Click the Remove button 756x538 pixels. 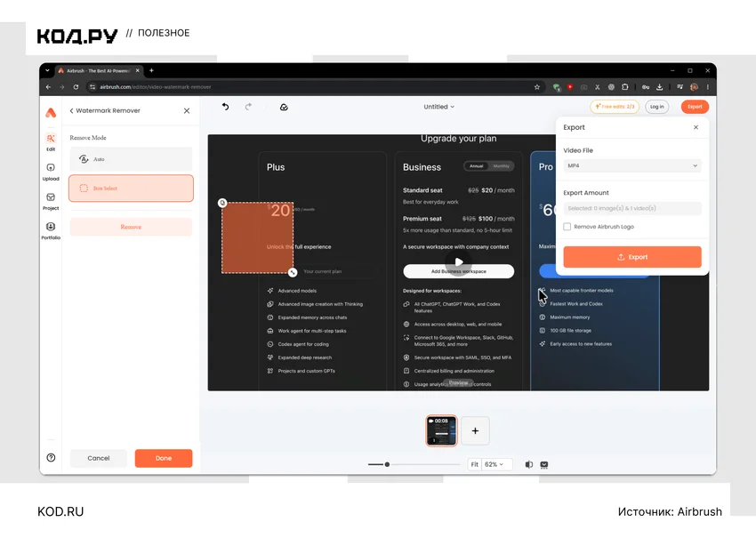[131, 227]
